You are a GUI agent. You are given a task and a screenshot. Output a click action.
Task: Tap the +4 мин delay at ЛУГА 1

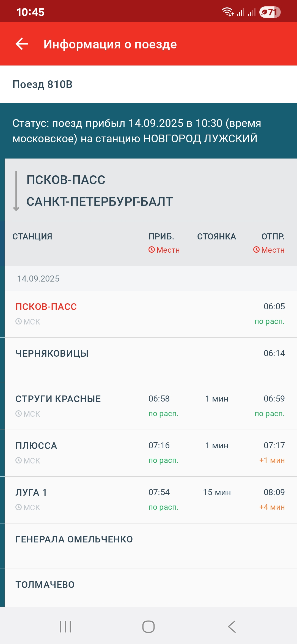pyautogui.click(x=272, y=507)
